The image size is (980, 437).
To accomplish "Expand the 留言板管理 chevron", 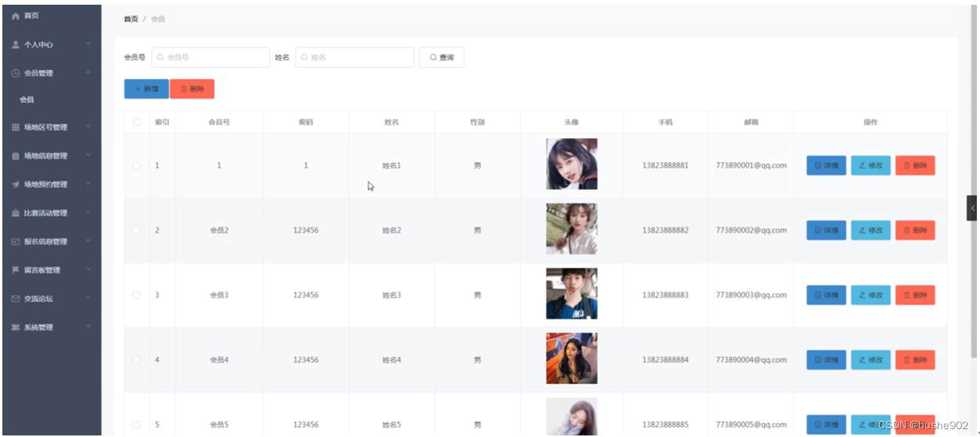I will [88, 270].
